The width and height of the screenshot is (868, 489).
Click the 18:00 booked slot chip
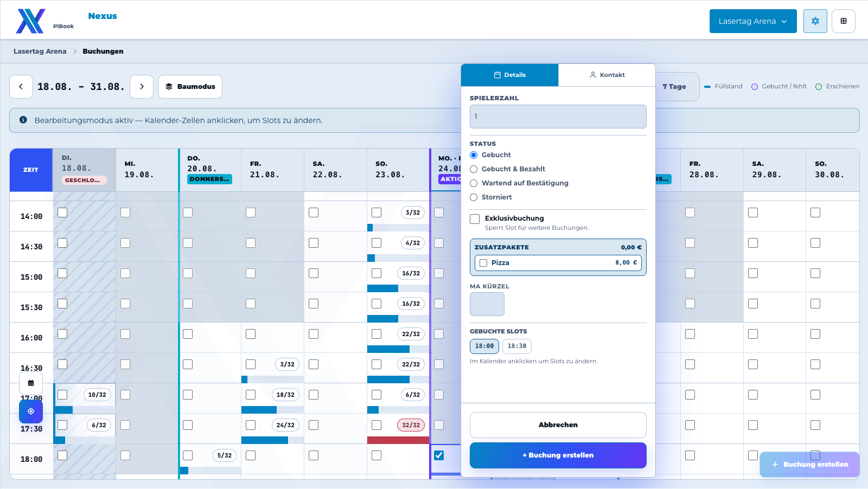(x=484, y=346)
